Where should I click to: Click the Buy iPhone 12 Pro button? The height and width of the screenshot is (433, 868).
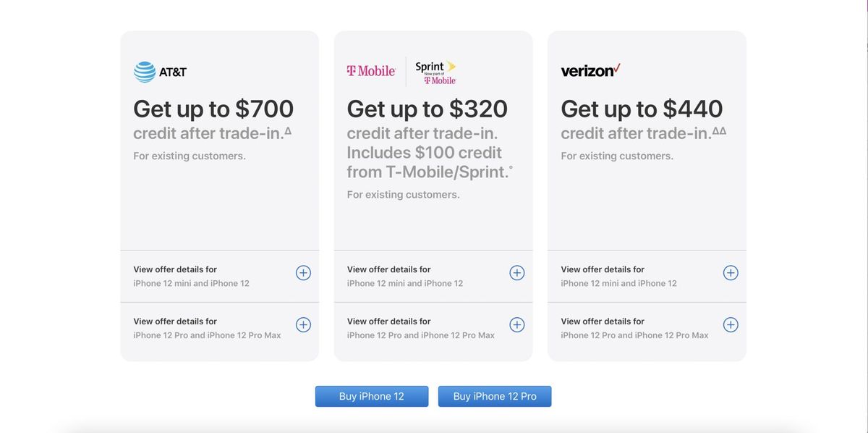tap(494, 396)
